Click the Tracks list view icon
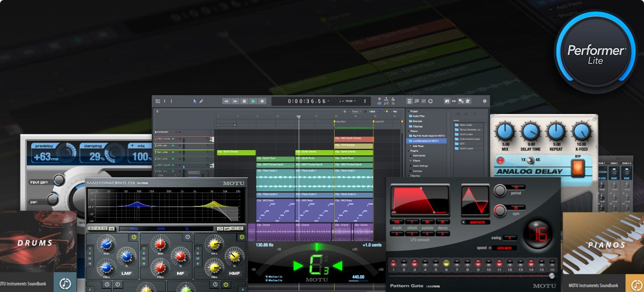Image resolution: width=644 pixels, height=292 pixels. pos(410,101)
